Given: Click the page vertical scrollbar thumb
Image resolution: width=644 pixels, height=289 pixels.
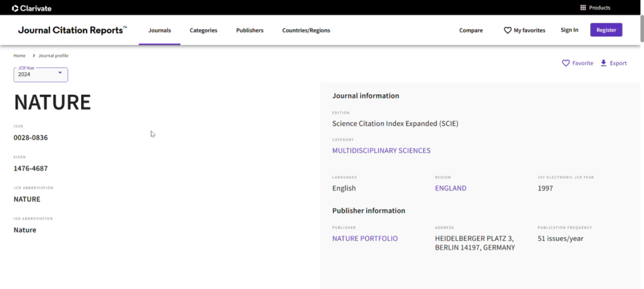Looking at the screenshot, I should (642, 29).
